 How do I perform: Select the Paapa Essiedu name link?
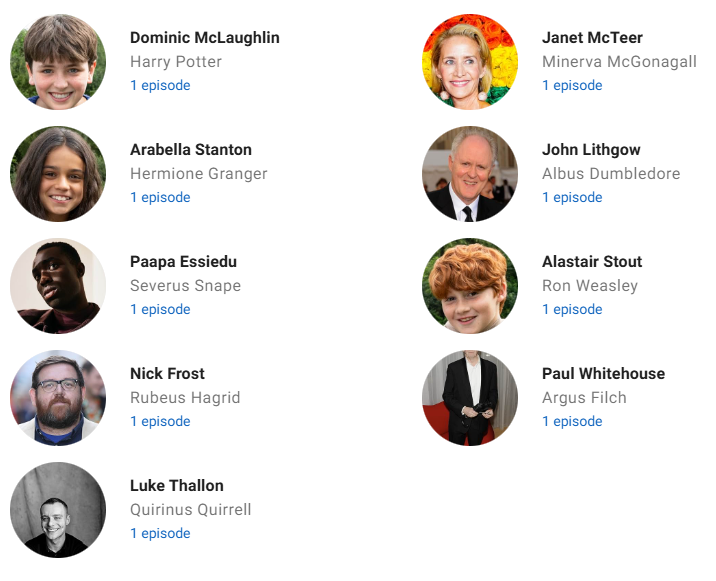(183, 261)
